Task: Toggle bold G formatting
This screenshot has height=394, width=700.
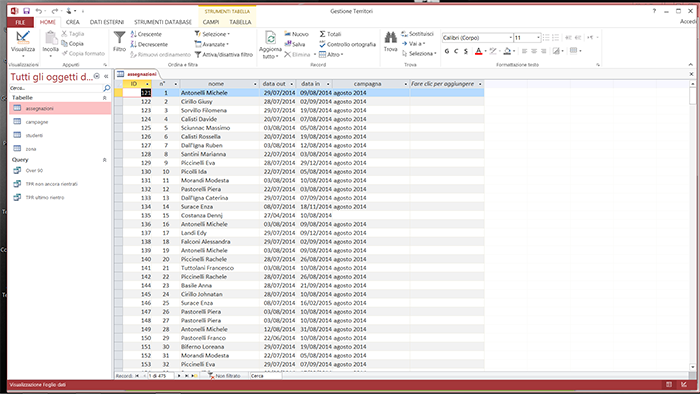Action: click(447, 51)
